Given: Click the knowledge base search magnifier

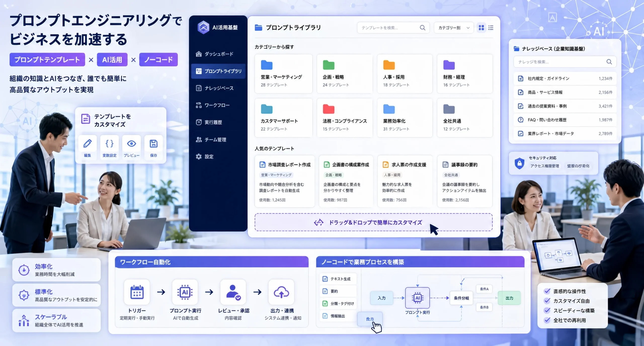Looking at the screenshot, I should [609, 62].
